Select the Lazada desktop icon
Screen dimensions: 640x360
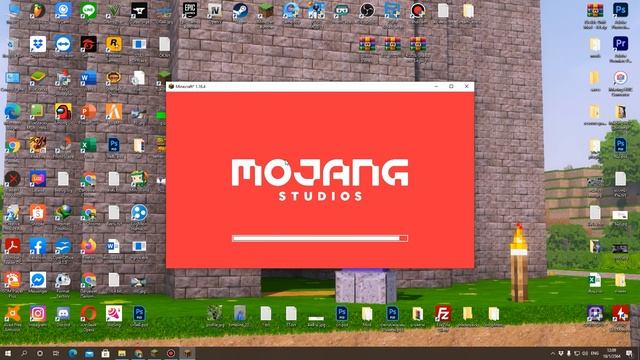[x=38, y=179]
